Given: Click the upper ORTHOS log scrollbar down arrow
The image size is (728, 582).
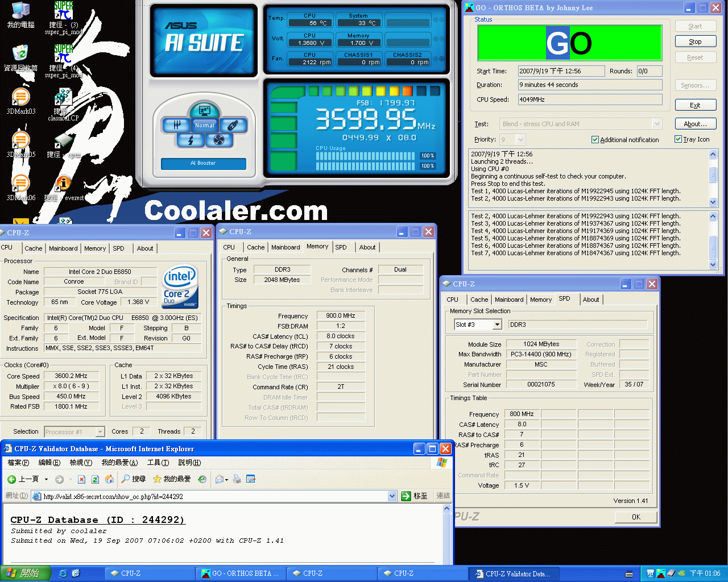Looking at the screenshot, I should (x=713, y=202).
